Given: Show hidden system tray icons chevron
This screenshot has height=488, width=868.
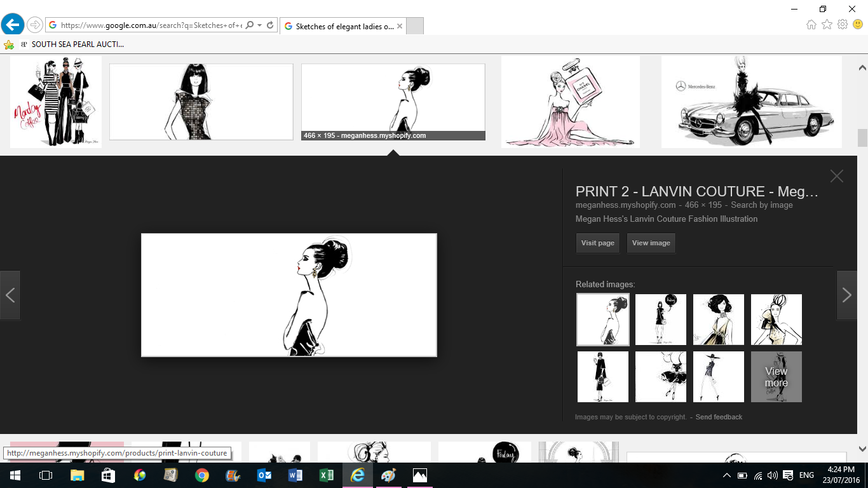Looking at the screenshot, I should 727,475.
